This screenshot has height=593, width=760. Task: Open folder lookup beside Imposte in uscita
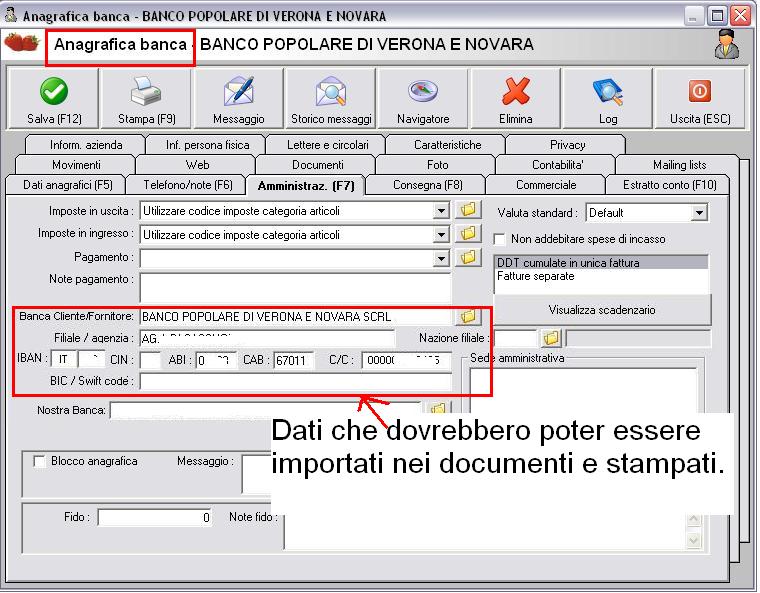468,210
